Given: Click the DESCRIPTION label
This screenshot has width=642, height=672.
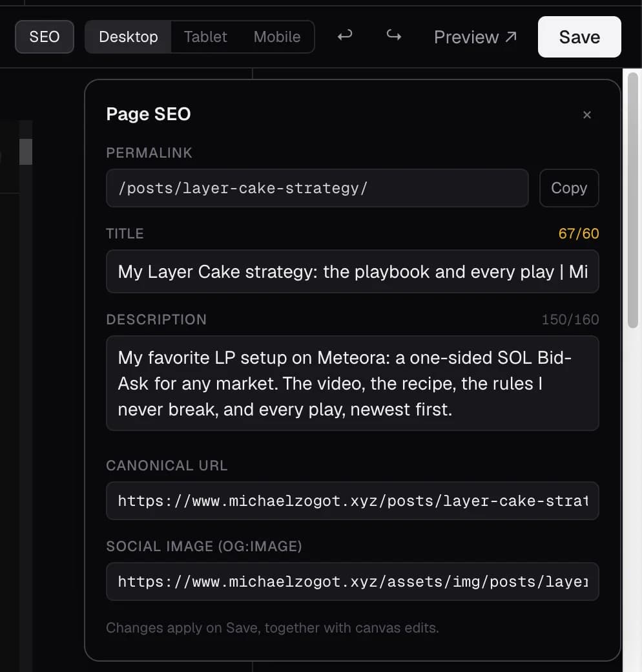Looking at the screenshot, I should coord(156,320).
